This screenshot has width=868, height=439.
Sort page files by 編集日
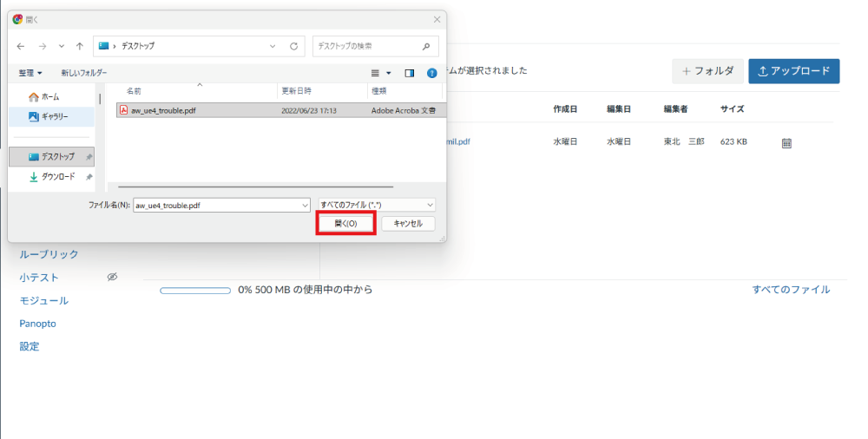click(619, 109)
